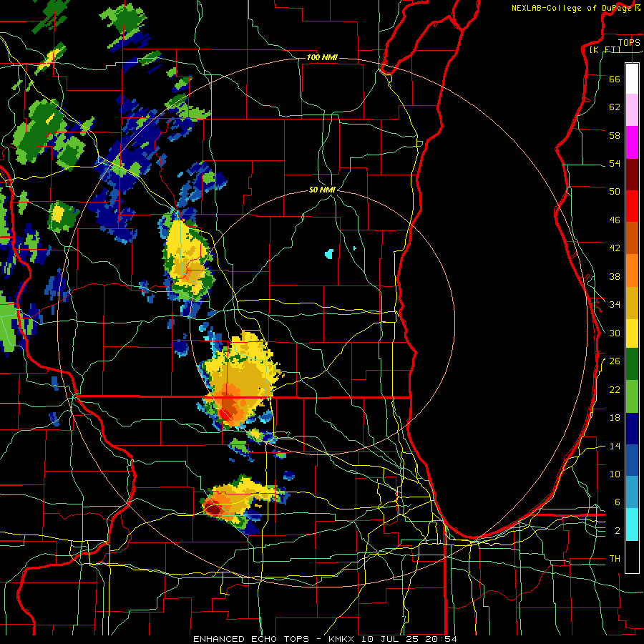644x644 pixels.
Task: Click the 38 value on the legend
Action: [x=615, y=276]
